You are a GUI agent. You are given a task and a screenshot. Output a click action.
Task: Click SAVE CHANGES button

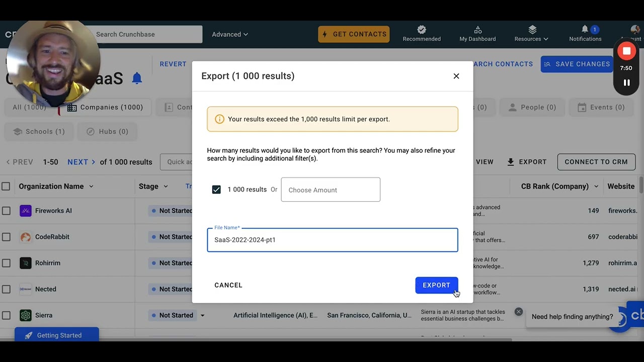[x=577, y=64]
